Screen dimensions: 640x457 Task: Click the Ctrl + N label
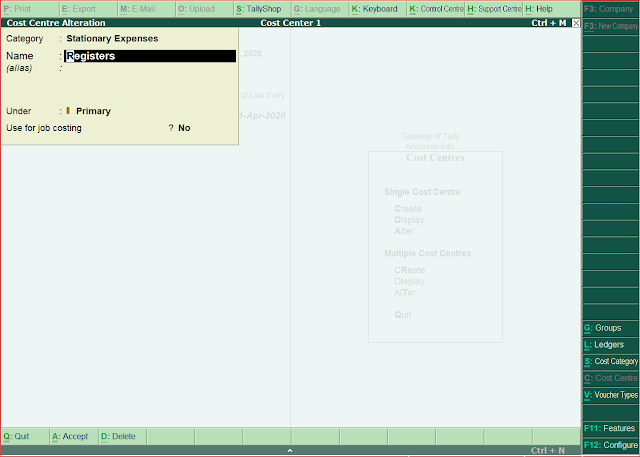click(x=548, y=450)
